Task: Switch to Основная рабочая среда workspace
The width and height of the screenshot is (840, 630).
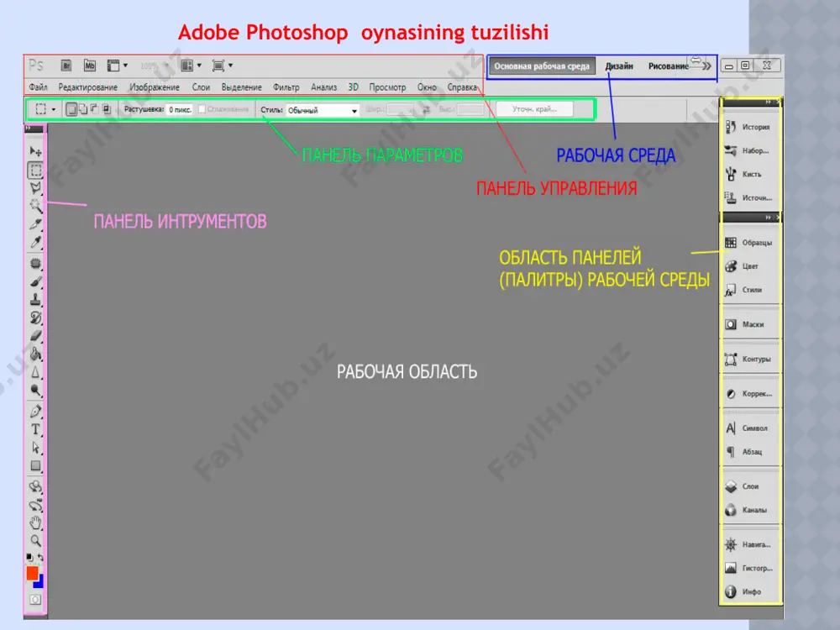Action: click(x=542, y=66)
